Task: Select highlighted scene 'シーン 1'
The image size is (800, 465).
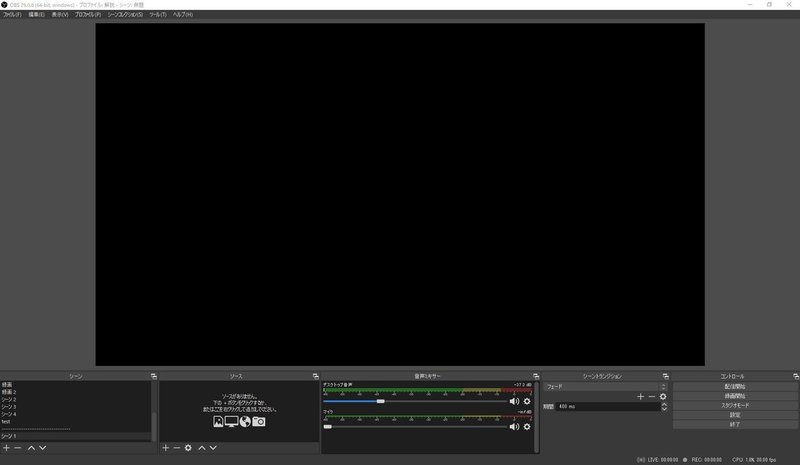Action: (76, 436)
